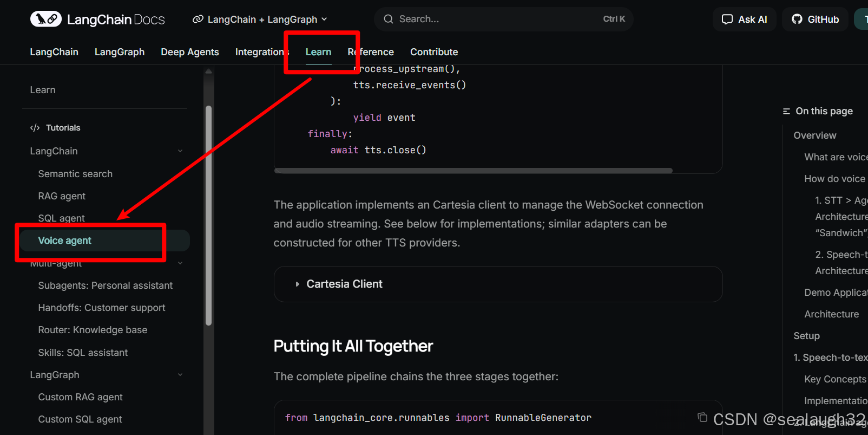
Task: Copy the RunnableGenerator code block
Action: coord(702,417)
